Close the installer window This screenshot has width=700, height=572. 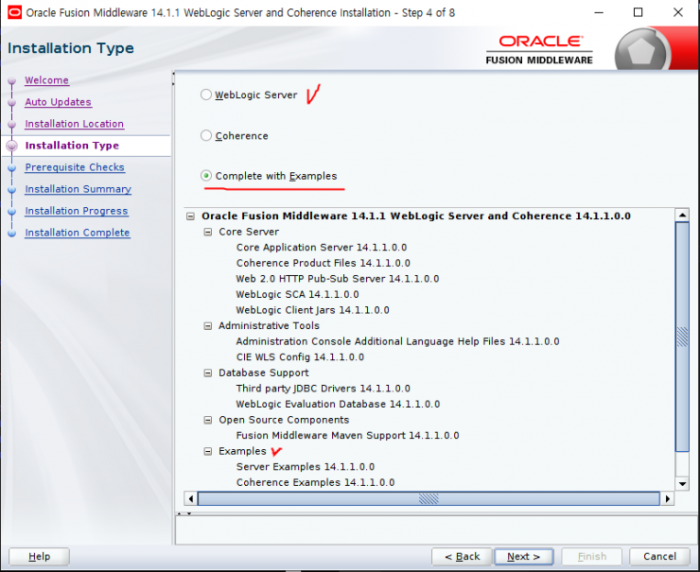[678, 13]
